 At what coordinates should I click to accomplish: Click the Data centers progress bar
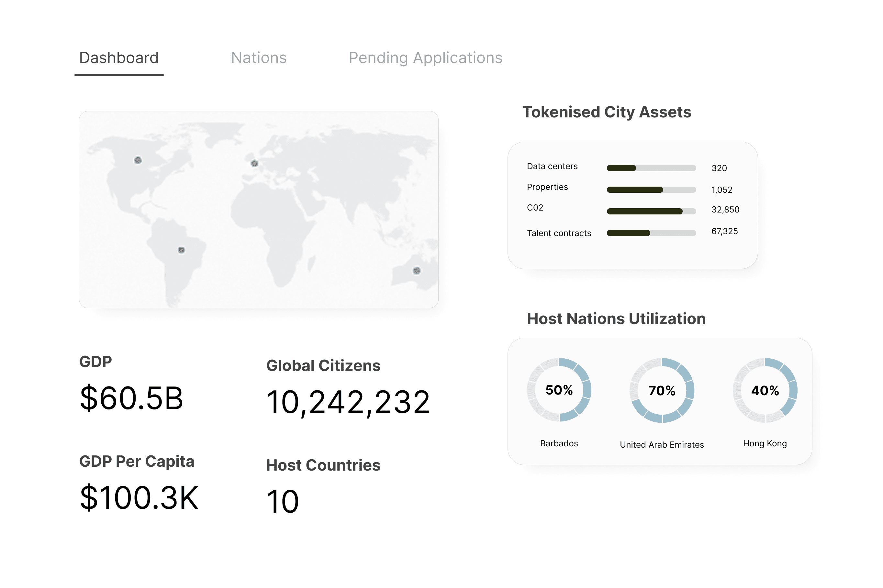651,168
